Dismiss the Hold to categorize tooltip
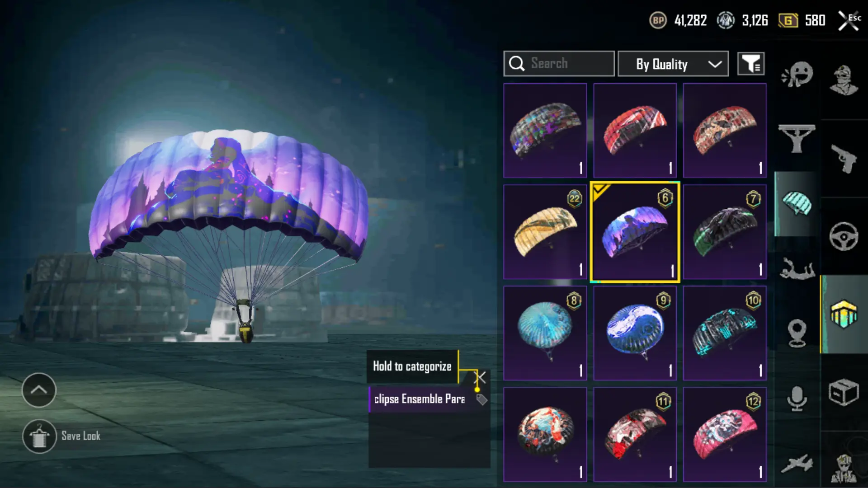The height and width of the screenshot is (488, 868). [480, 377]
